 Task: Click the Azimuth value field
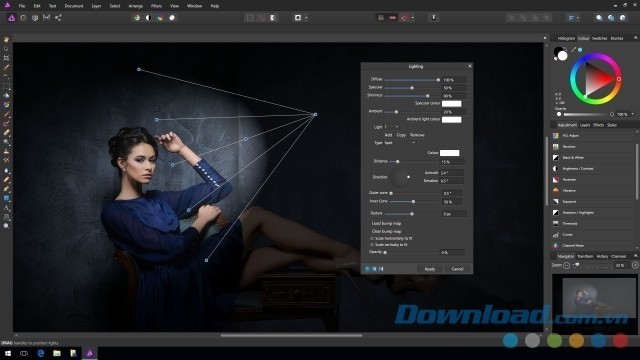tap(451, 173)
